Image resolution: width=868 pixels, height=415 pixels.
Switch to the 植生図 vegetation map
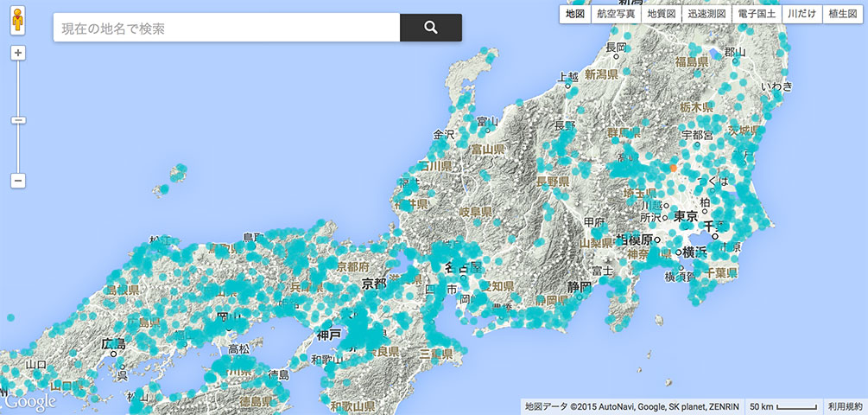coord(842,14)
